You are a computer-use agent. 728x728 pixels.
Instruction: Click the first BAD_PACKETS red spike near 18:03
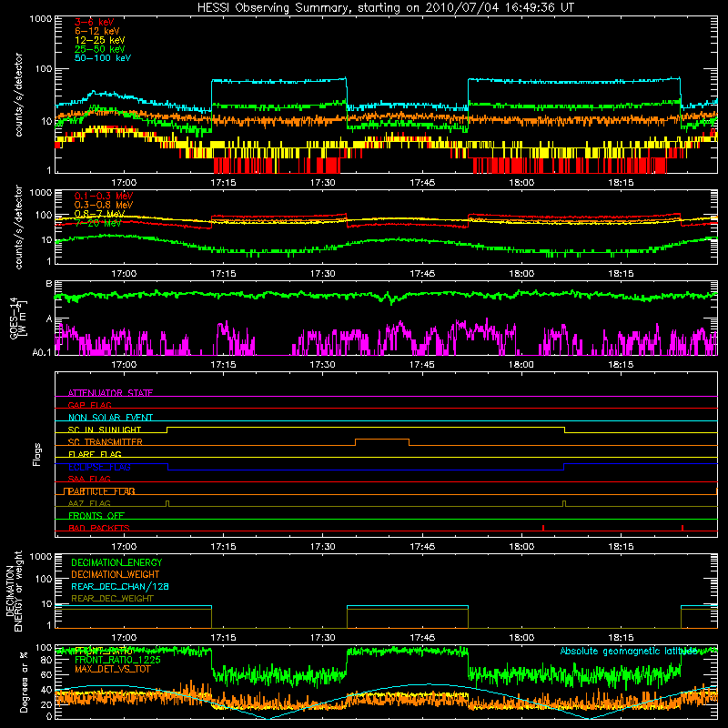point(542,528)
